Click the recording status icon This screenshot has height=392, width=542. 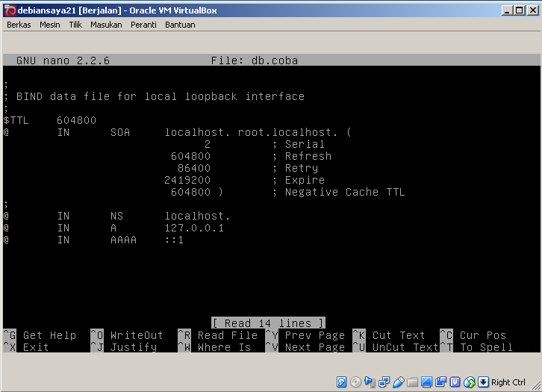coord(440,382)
